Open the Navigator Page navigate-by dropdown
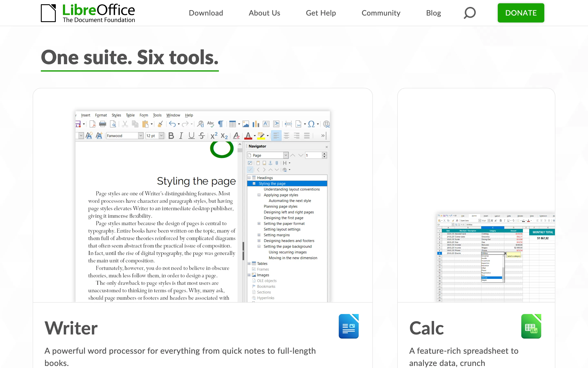This screenshot has height=368, width=588. tap(286, 155)
